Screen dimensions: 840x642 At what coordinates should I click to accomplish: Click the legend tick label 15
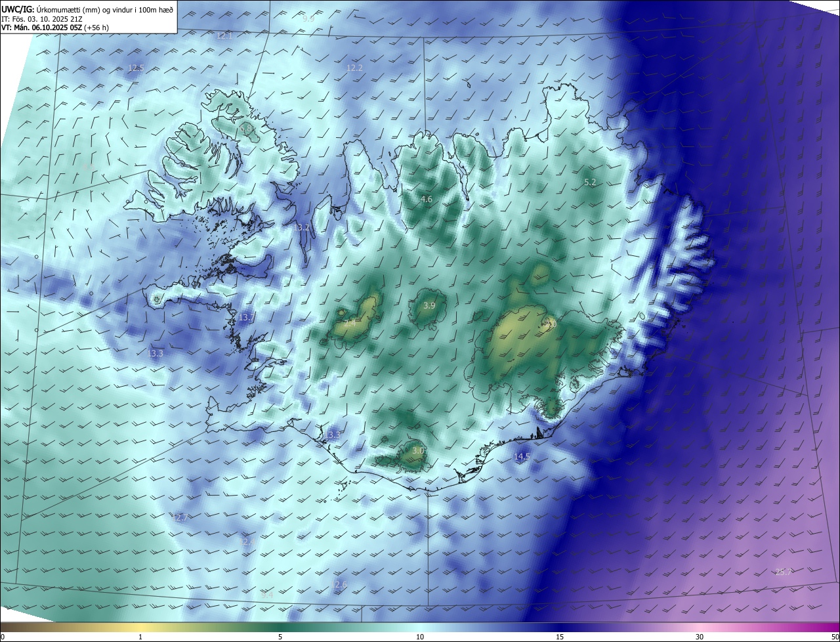pos(560,637)
